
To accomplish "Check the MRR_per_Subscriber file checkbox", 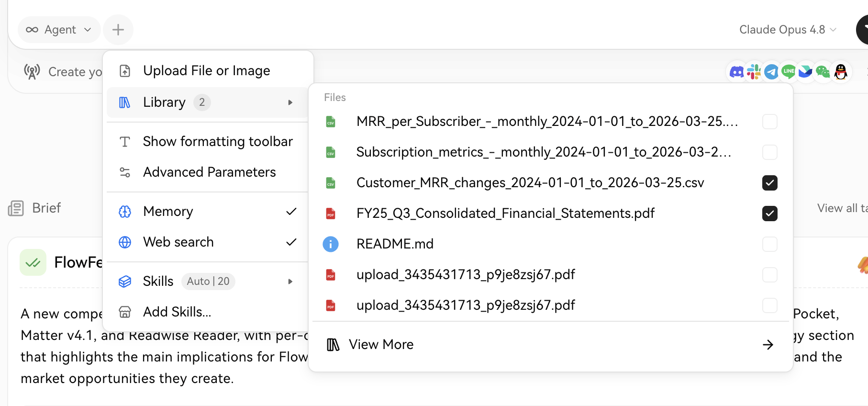I will pos(770,122).
